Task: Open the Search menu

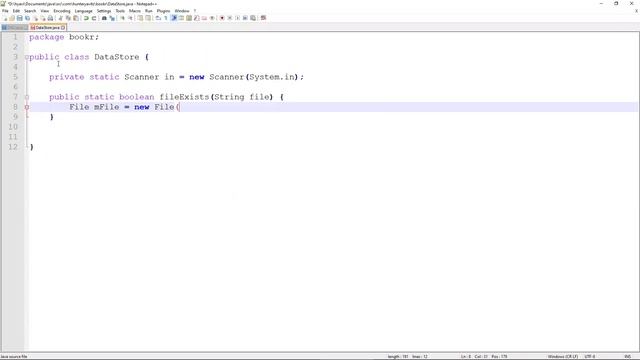Action: pos(30,11)
